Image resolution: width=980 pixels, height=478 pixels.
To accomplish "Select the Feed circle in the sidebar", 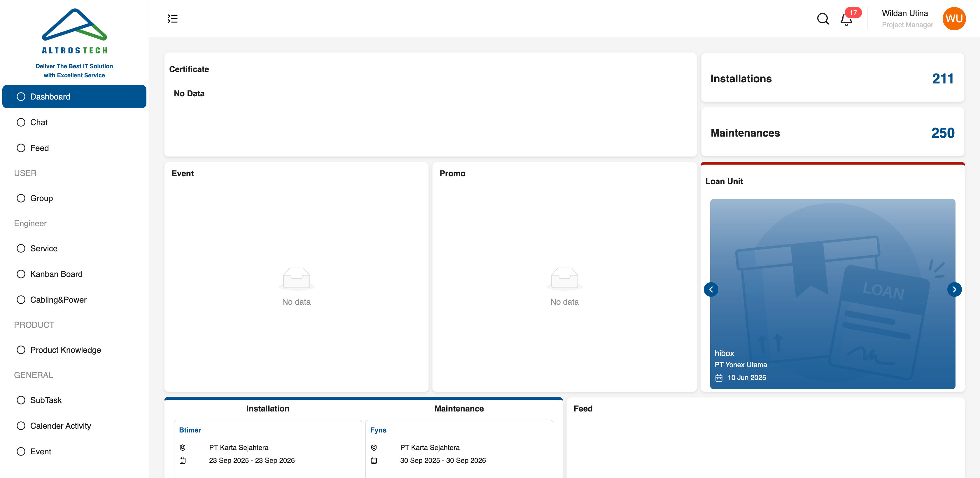I will pyautogui.click(x=21, y=148).
